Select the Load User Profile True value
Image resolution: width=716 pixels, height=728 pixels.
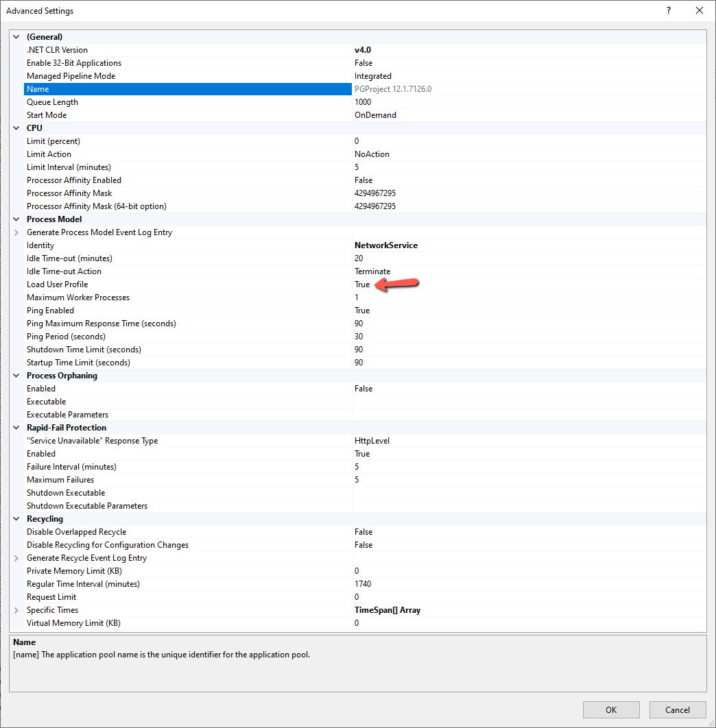(x=362, y=284)
